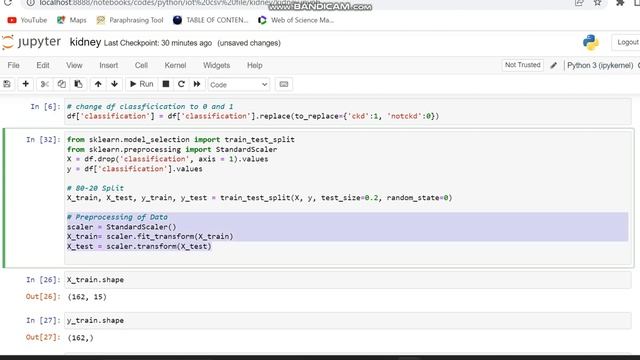Click the Python logo icon

click(591, 42)
